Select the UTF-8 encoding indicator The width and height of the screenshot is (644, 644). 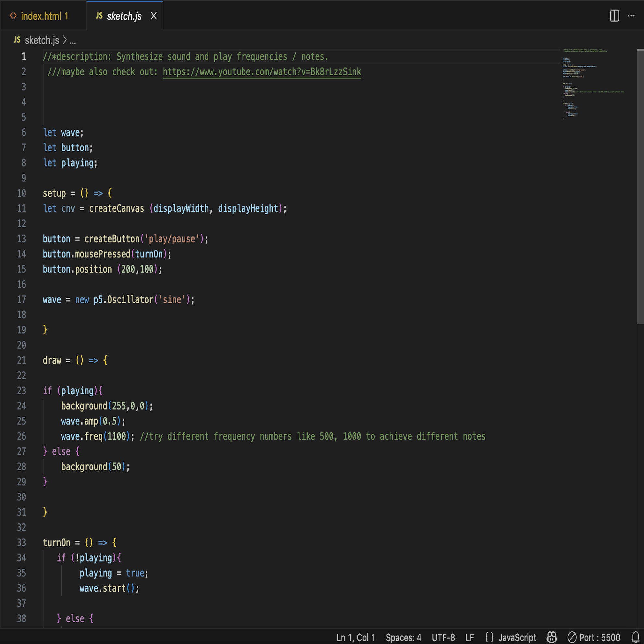pos(443,637)
